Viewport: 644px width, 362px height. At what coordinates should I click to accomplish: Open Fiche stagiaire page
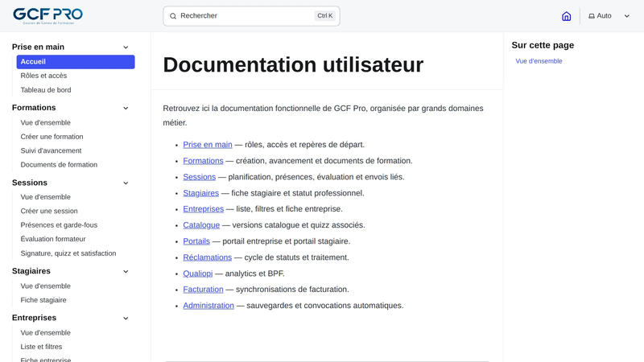point(43,300)
